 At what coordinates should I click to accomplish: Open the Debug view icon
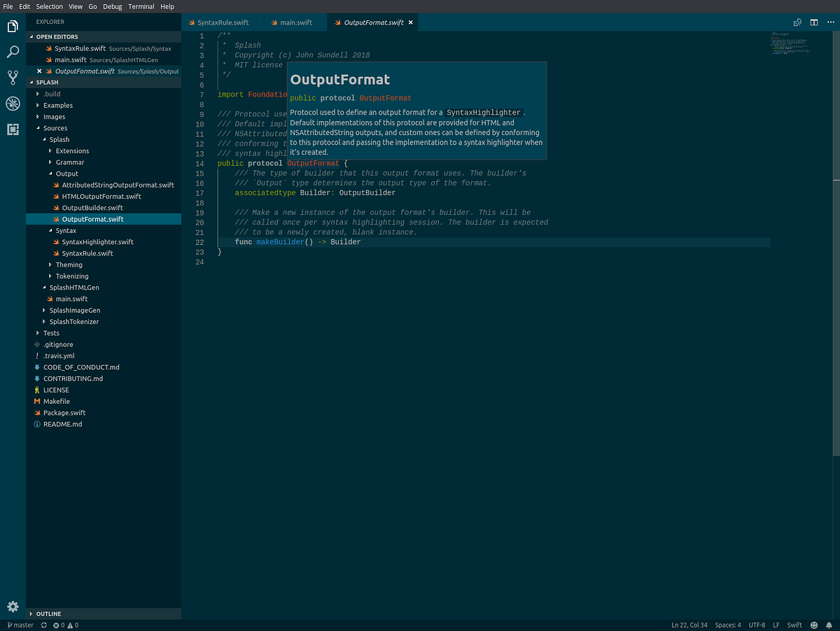click(12, 104)
